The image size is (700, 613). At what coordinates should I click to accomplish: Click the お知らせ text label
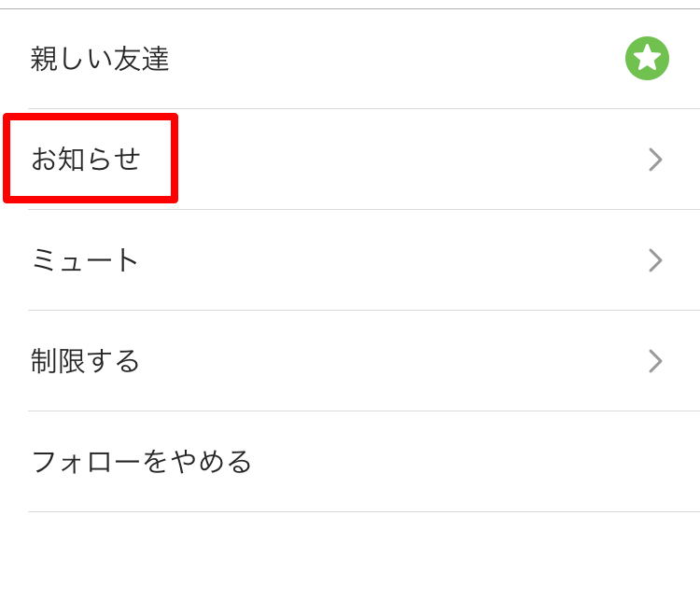click(86, 160)
